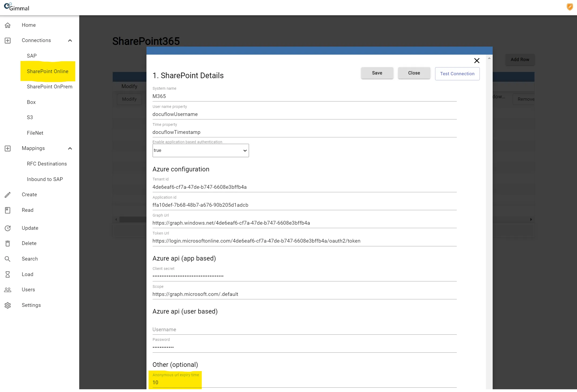
Task: Click the Client secret field
Action: point(304,276)
